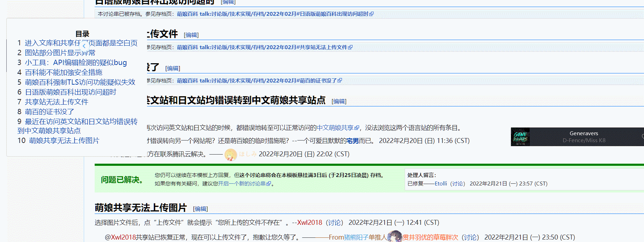Image resolution: width=644 pixels, height=242 pixels.
Task: Click external link icon after 萌百的证书没了 archive link
Action: 340,81
